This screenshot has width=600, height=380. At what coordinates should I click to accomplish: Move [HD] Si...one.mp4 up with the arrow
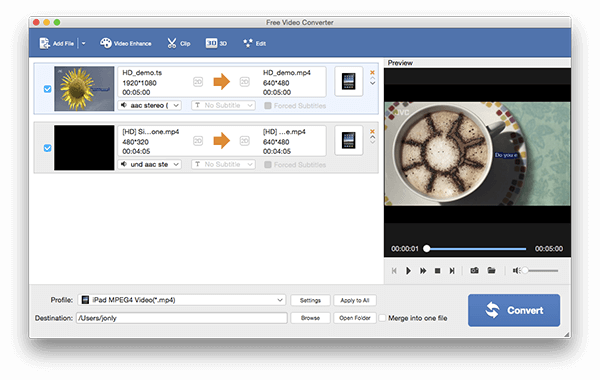(x=372, y=137)
